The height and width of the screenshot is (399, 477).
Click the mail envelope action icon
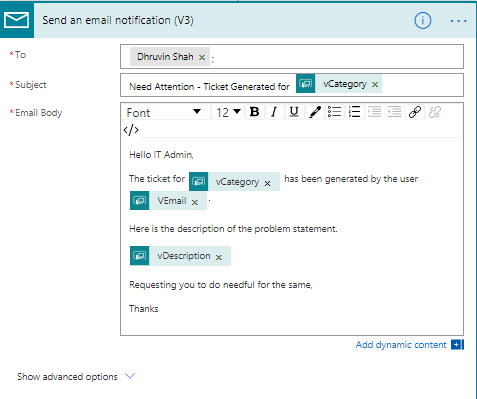click(16, 20)
